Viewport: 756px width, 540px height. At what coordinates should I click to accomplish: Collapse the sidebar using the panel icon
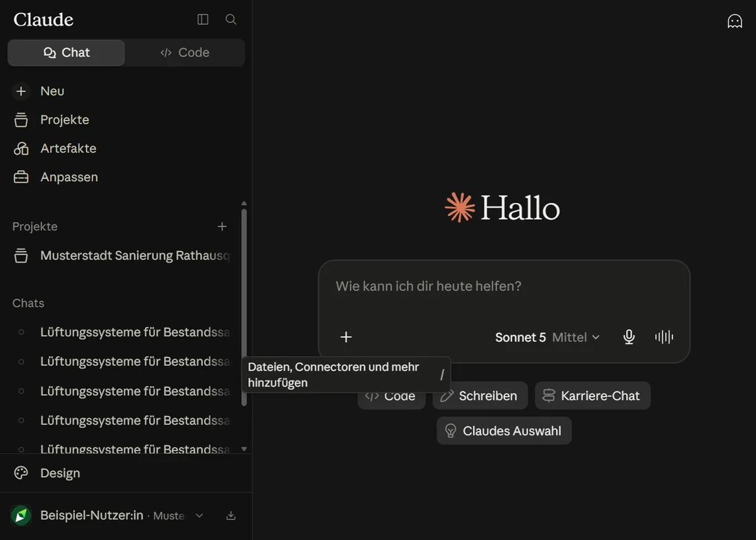pos(203,19)
